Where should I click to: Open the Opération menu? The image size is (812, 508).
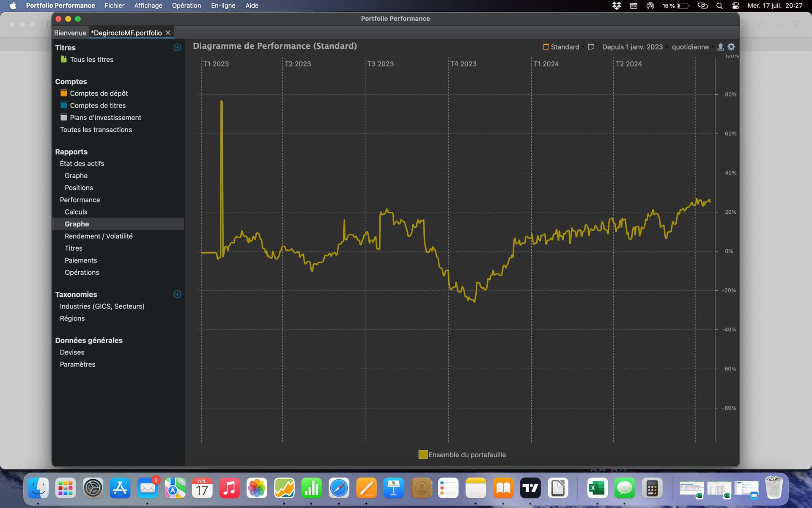click(x=186, y=6)
